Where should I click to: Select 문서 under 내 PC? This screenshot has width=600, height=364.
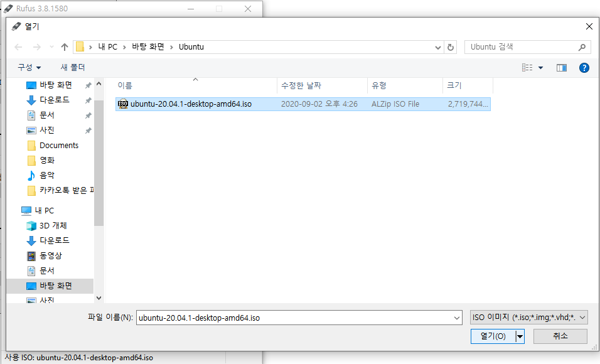[47, 270]
